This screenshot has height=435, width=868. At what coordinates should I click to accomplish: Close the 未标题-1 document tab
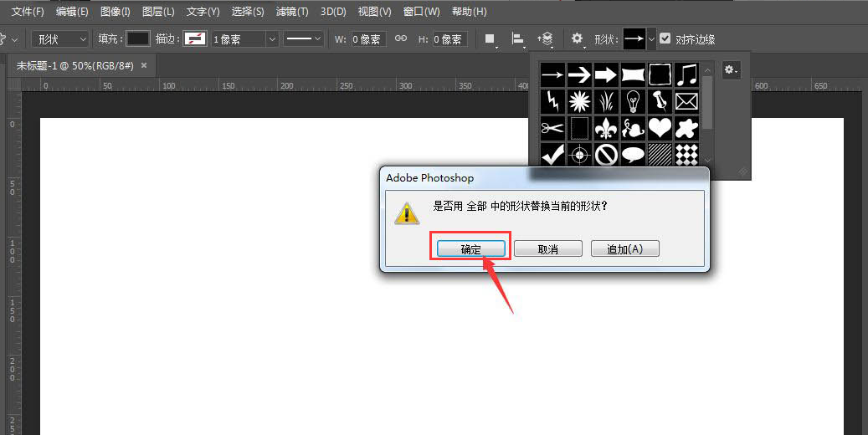144,65
